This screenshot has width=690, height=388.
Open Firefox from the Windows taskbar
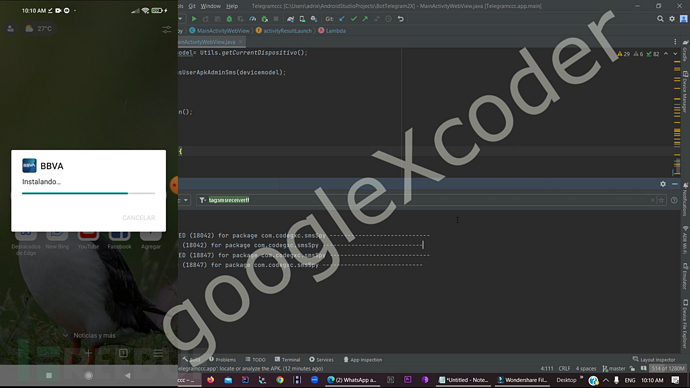click(210, 380)
